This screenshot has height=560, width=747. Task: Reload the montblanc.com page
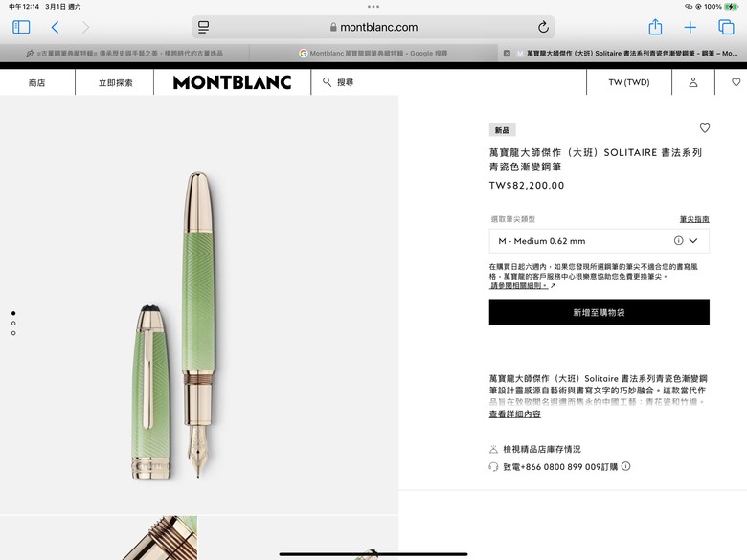(x=543, y=27)
